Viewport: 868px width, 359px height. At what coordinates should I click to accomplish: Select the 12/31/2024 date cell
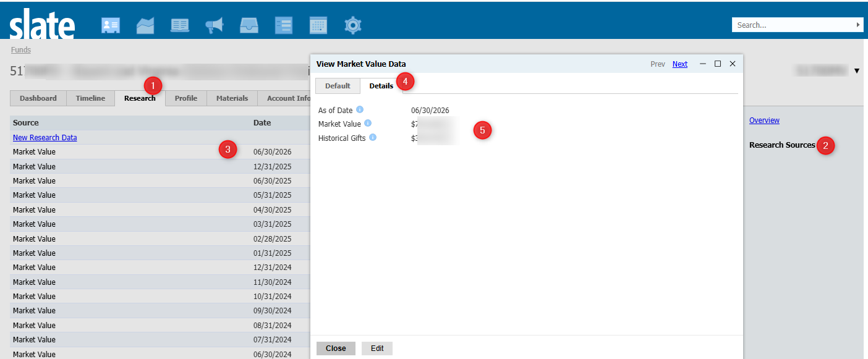click(272, 268)
